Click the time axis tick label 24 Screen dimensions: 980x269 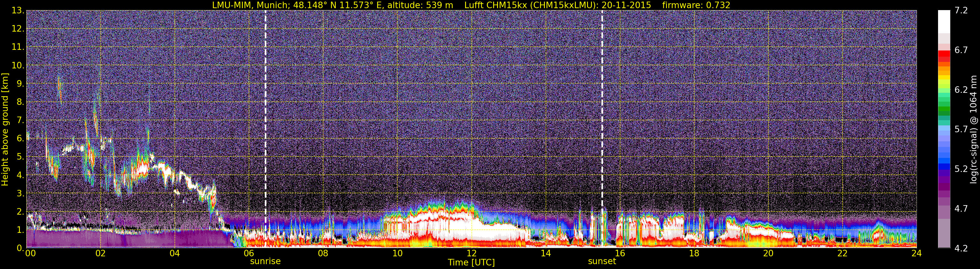(917, 254)
